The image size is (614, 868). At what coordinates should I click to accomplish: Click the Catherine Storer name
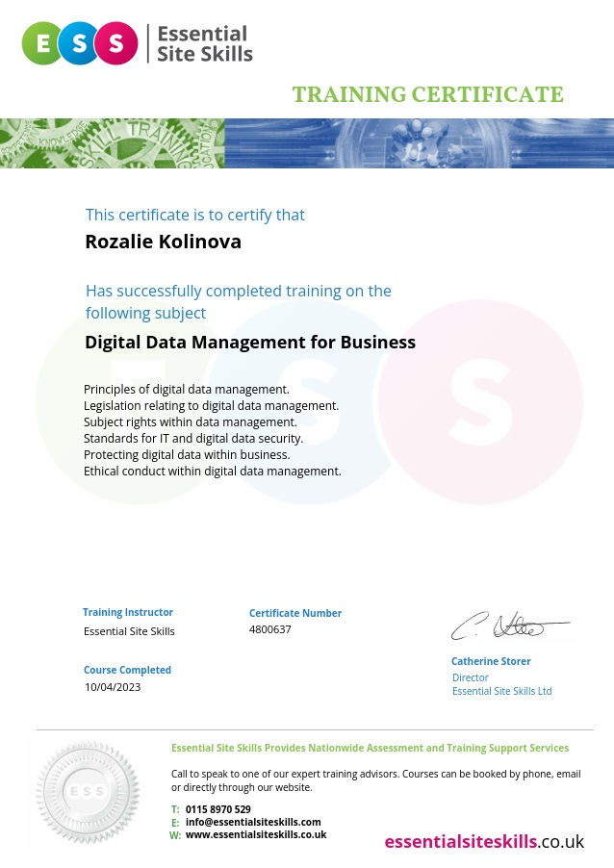(491, 662)
